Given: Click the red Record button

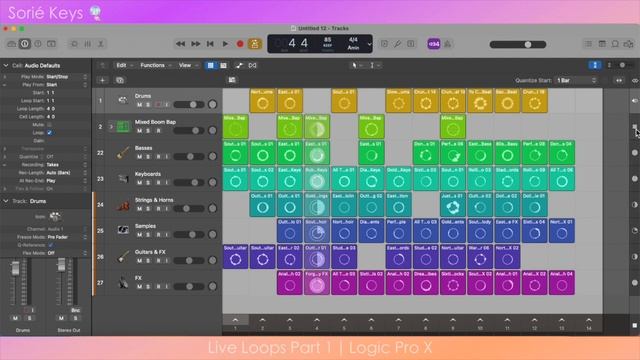Looking at the screenshot, I should pyautogui.click(x=240, y=44).
